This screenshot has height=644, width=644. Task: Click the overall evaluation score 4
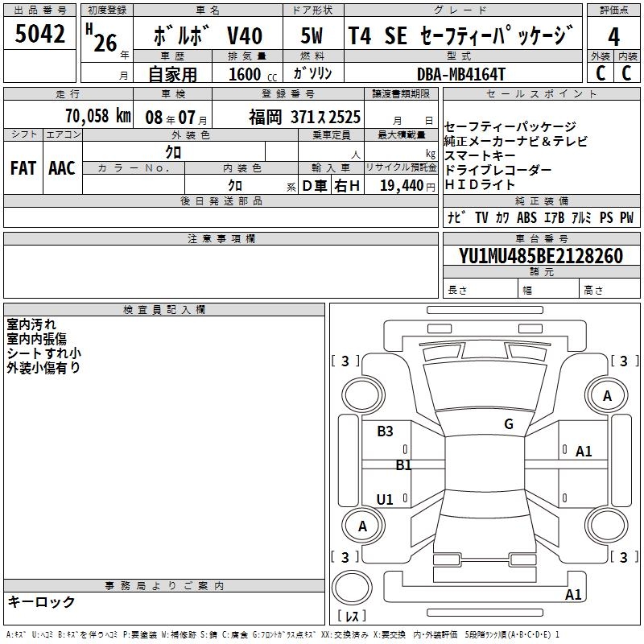[x=613, y=37]
